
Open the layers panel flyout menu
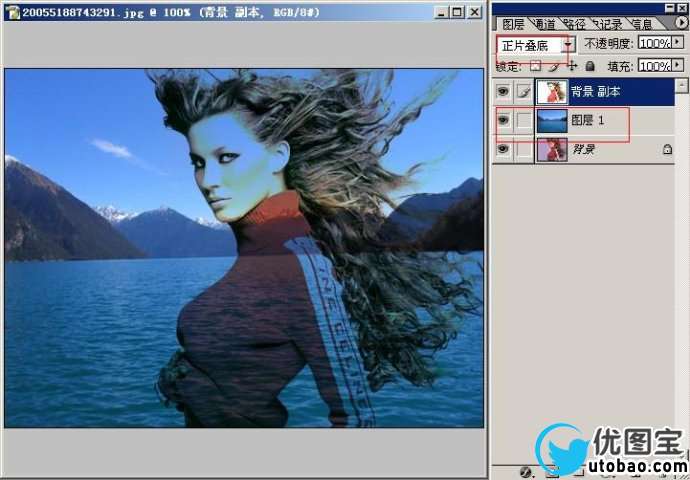coord(682,23)
